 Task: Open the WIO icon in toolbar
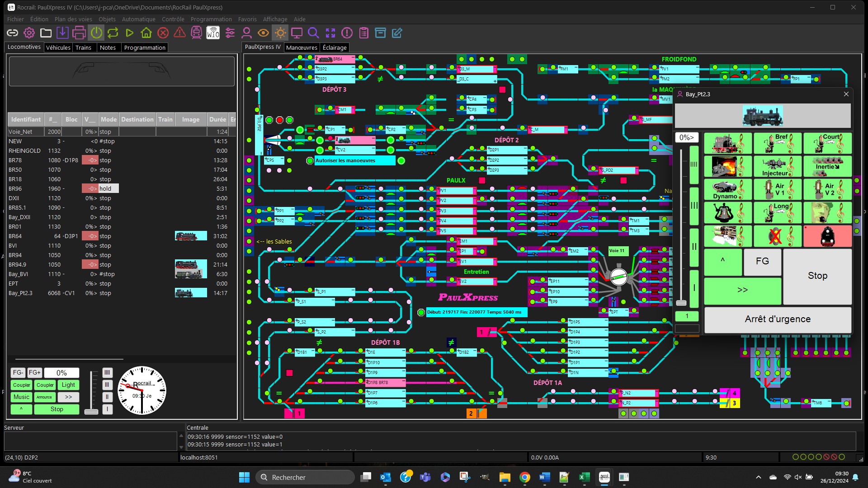(x=213, y=33)
